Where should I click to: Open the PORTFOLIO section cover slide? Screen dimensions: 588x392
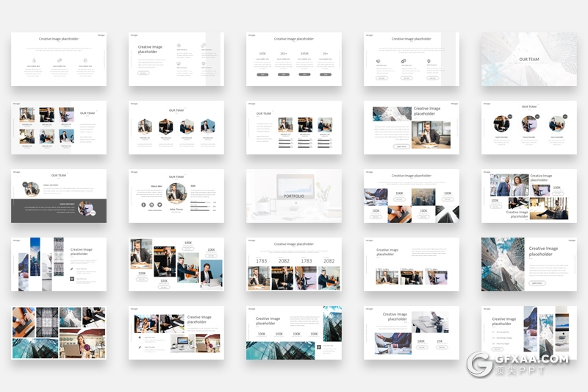click(293, 196)
